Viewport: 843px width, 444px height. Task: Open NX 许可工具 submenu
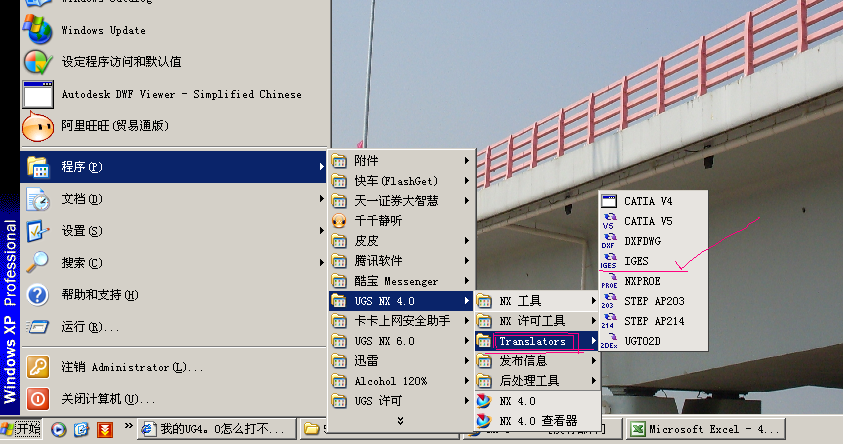(x=537, y=321)
